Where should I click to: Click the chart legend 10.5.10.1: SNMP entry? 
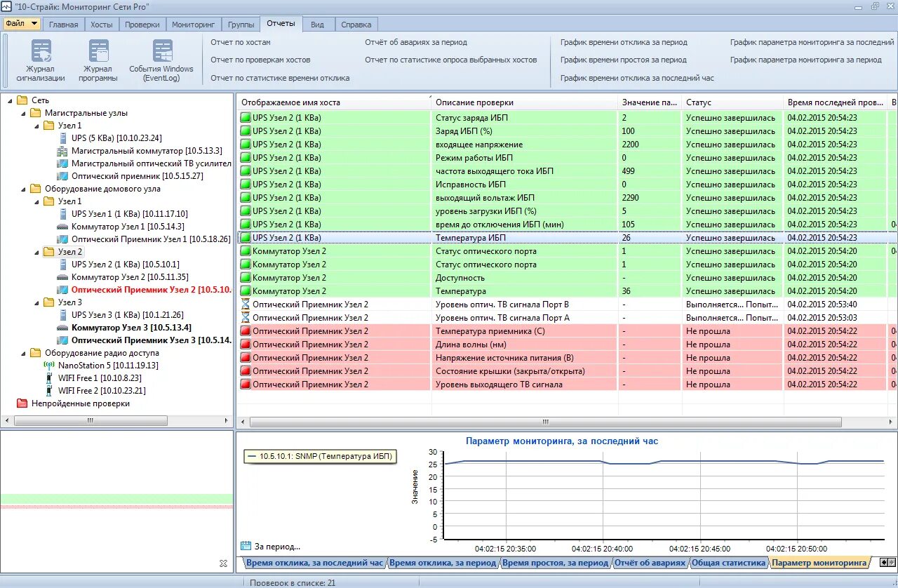tap(321, 457)
